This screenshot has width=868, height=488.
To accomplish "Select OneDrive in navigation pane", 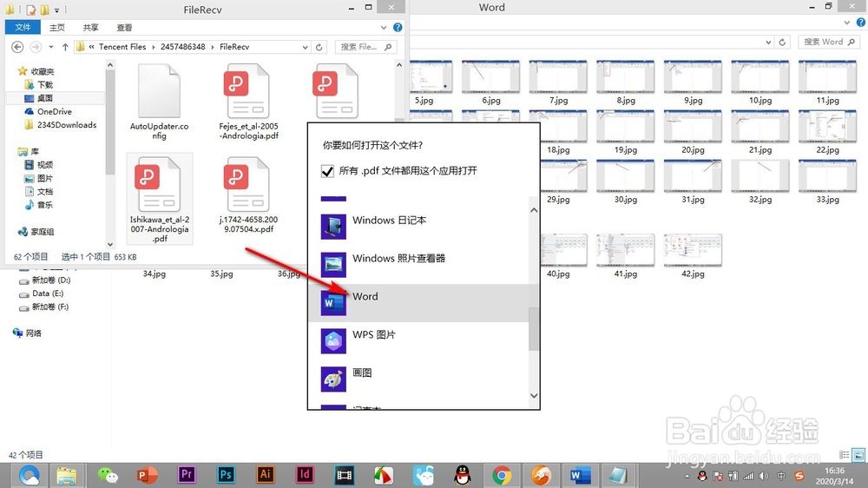I will click(49, 111).
